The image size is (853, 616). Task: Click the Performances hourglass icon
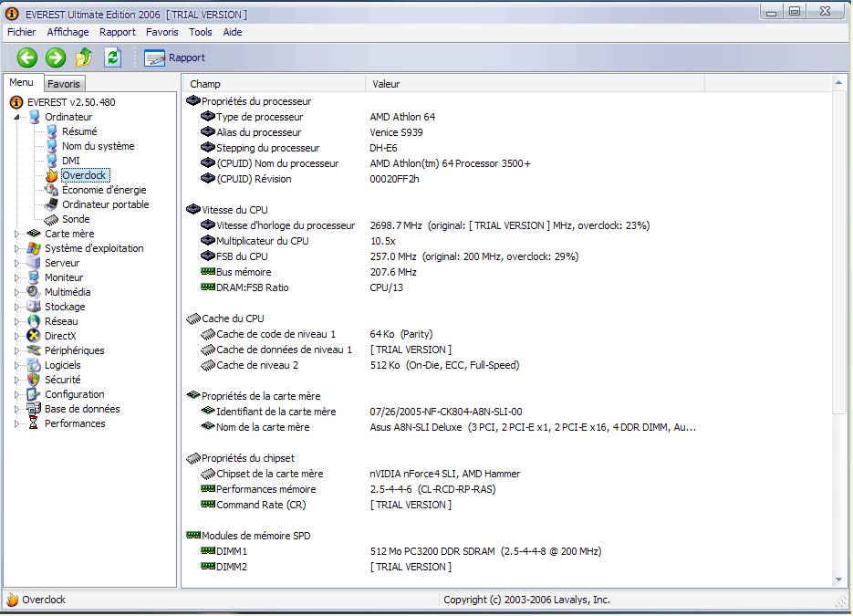point(34,423)
